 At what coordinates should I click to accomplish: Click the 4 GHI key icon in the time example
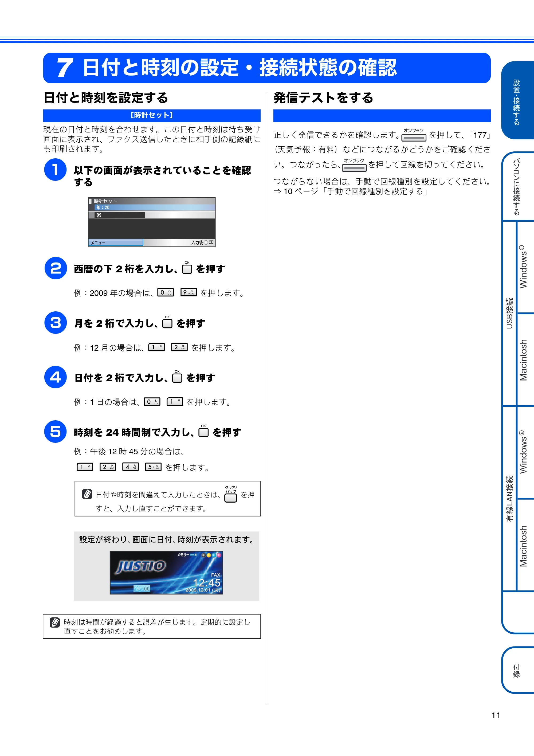tap(130, 467)
